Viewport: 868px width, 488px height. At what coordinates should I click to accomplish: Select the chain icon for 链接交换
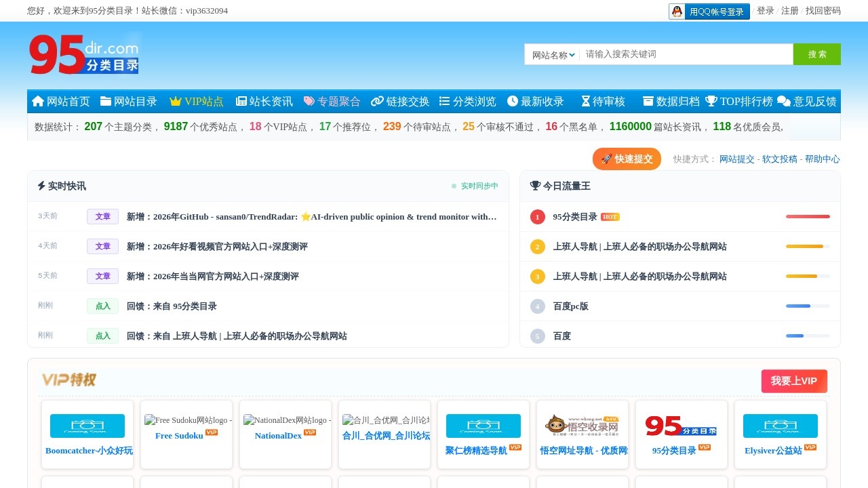pyautogui.click(x=377, y=102)
